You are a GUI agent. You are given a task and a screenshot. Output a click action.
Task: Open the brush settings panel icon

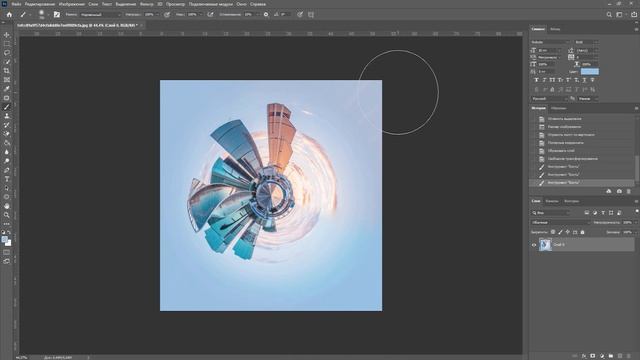(x=57, y=14)
